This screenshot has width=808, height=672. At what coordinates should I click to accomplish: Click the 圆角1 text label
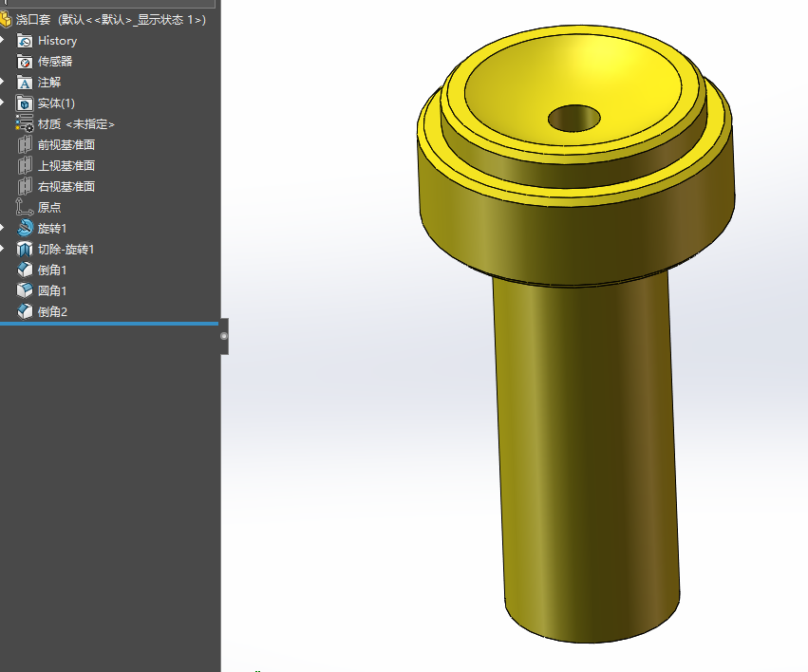(52, 290)
